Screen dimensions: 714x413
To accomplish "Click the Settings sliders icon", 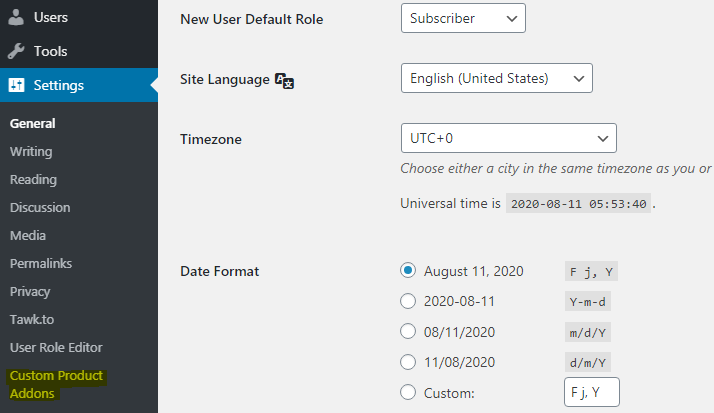I will click(x=16, y=85).
